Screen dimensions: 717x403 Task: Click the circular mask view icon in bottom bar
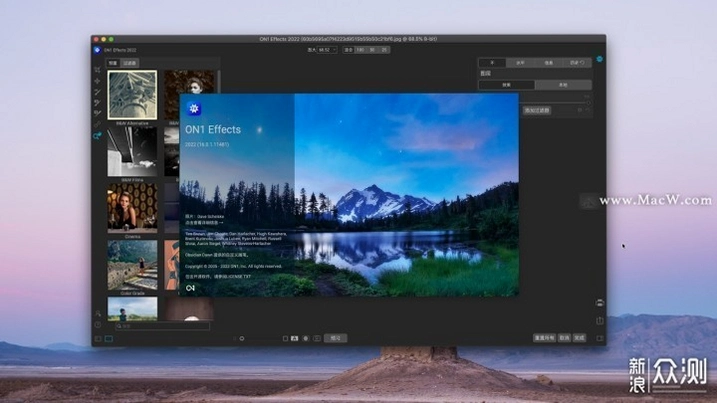pyautogui.click(x=305, y=339)
